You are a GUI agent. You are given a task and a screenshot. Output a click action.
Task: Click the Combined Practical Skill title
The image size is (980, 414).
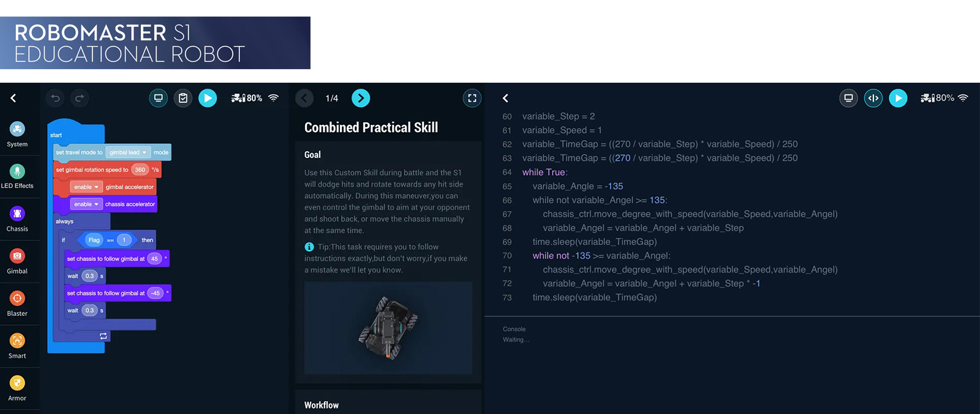tap(371, 127)
